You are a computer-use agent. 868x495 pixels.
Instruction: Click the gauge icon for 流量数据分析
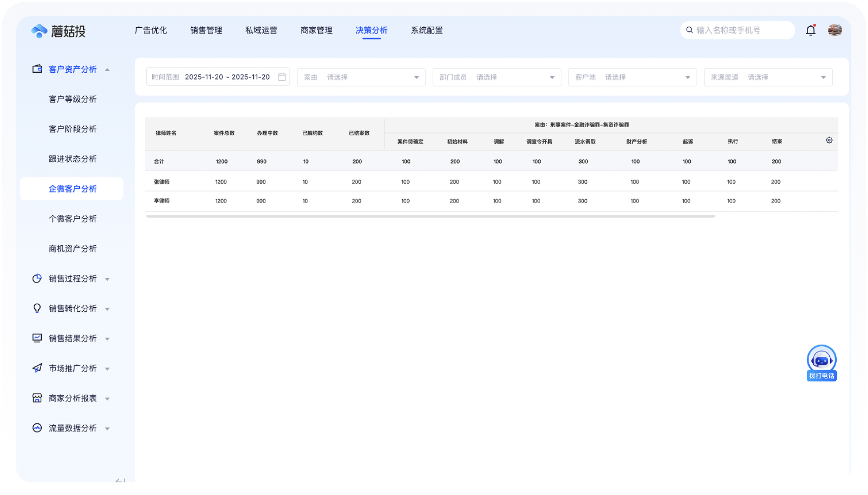(37, 428)
